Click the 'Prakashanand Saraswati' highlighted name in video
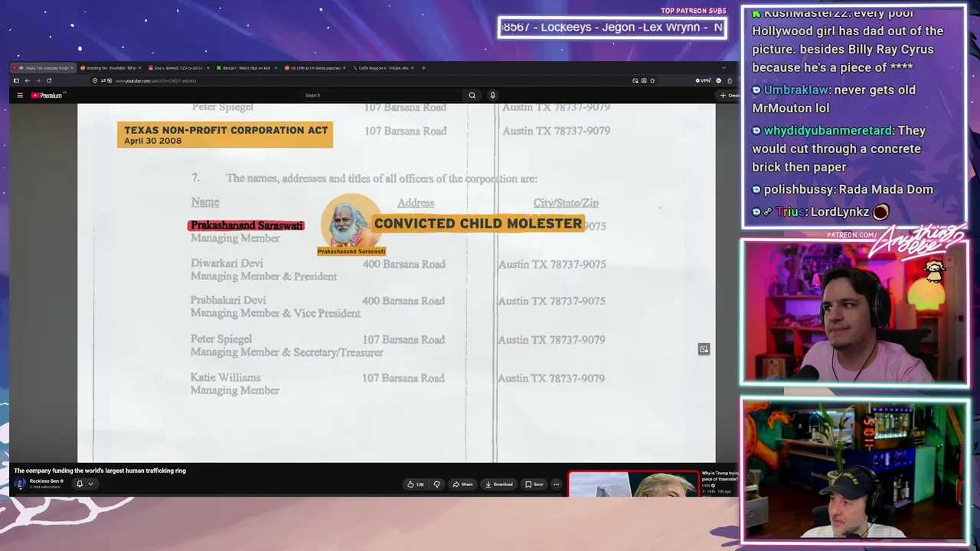The width and height of the screenshot is (980, 551). click(247, 226)
